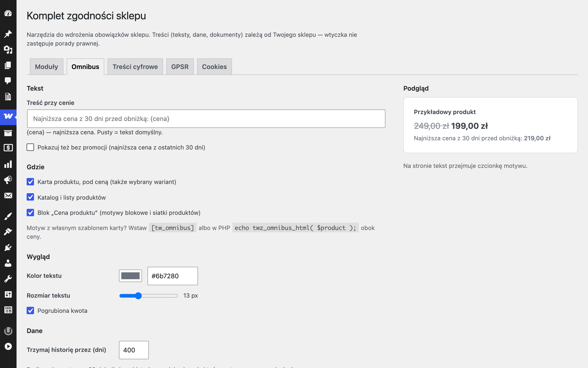Open the Dashboard gauge icon in sidebar
The image size is (588, 368).
pyautogui.click(x=8, y=13)
